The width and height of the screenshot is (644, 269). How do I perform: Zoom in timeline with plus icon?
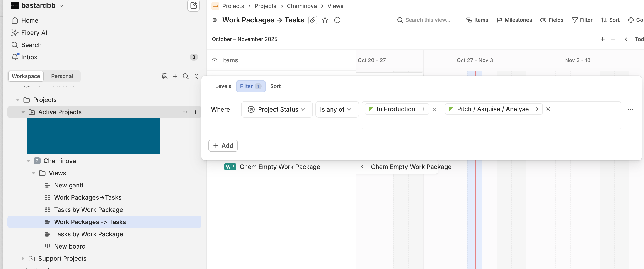click(602, 39)
